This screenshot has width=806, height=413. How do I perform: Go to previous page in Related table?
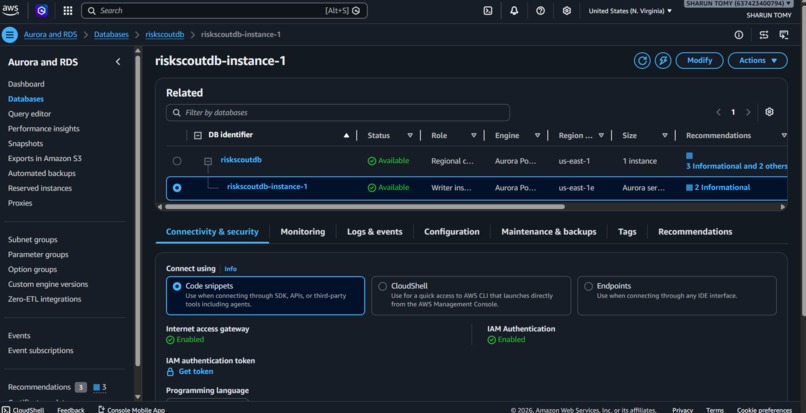(718, 112)
